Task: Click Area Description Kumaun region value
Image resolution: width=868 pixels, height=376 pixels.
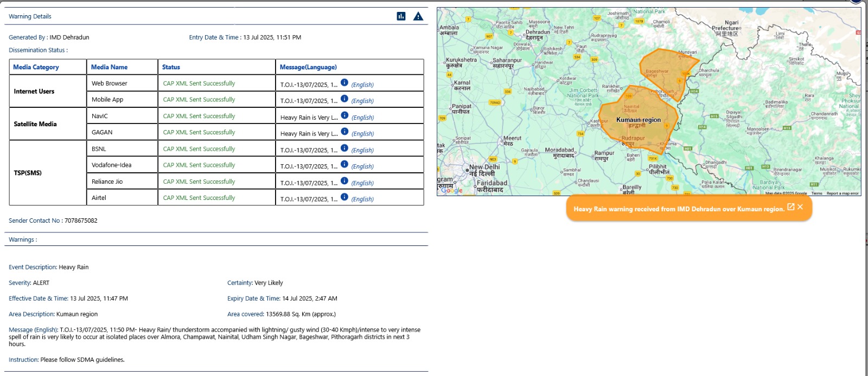Action: (77, 314)
